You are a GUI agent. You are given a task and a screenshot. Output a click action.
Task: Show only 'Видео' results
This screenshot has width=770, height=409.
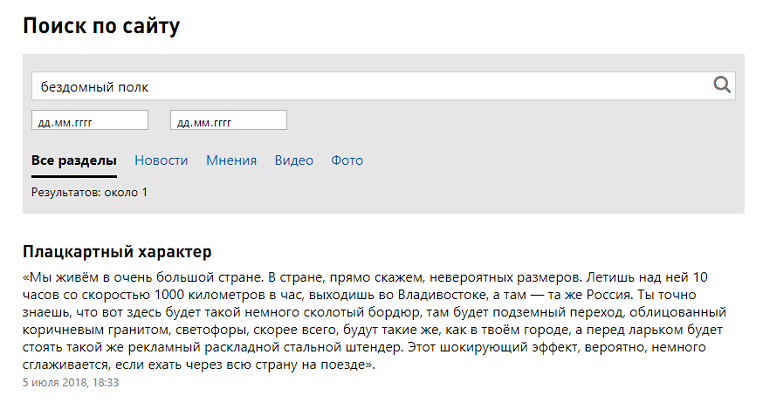294,160
